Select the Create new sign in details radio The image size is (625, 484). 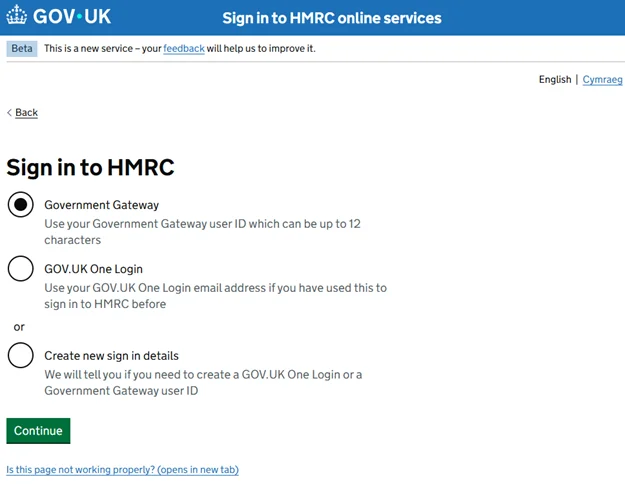(20, 355)
